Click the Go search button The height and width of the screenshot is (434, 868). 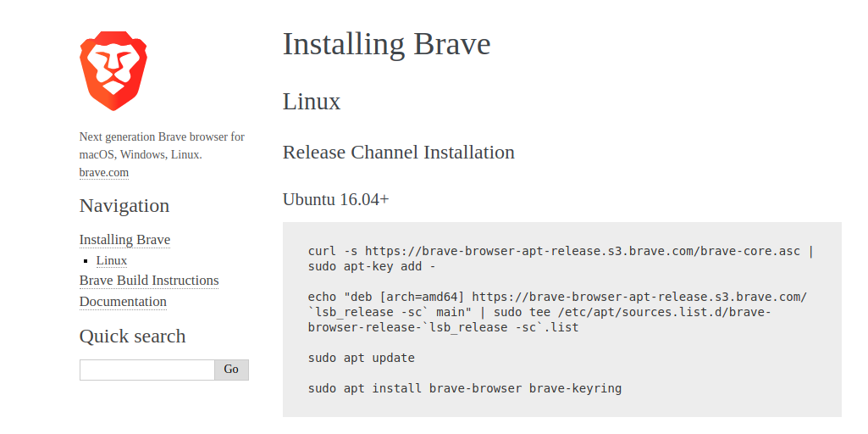coord(231,370)
